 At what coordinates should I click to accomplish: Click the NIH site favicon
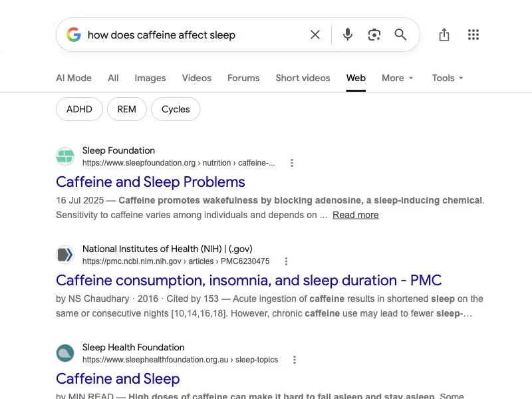click(x=65, y=255)
